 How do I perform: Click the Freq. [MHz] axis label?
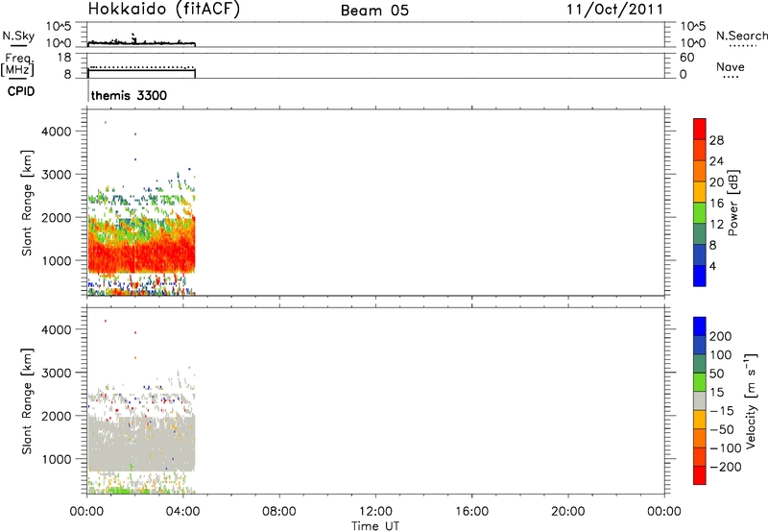(x=17, y=65)
